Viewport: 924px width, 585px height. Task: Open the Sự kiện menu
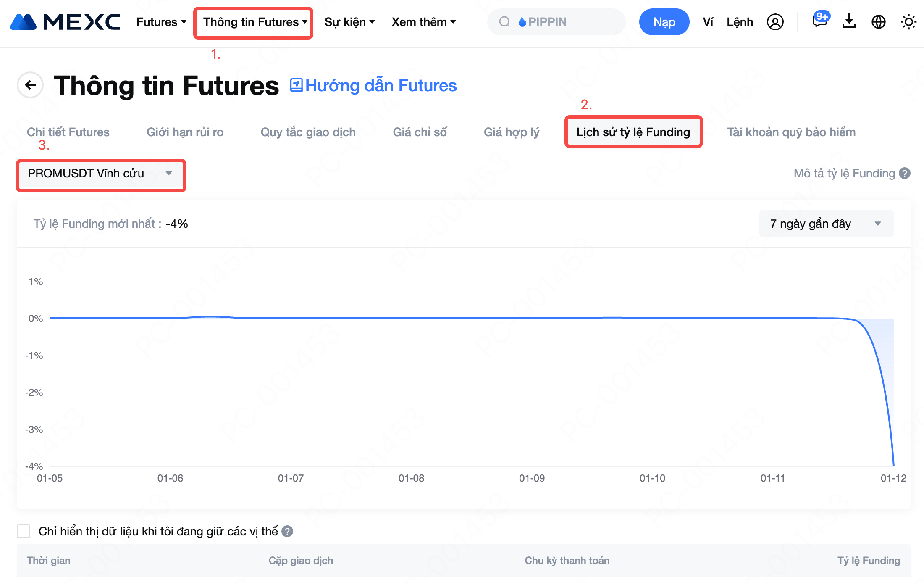tap(349, 22)
